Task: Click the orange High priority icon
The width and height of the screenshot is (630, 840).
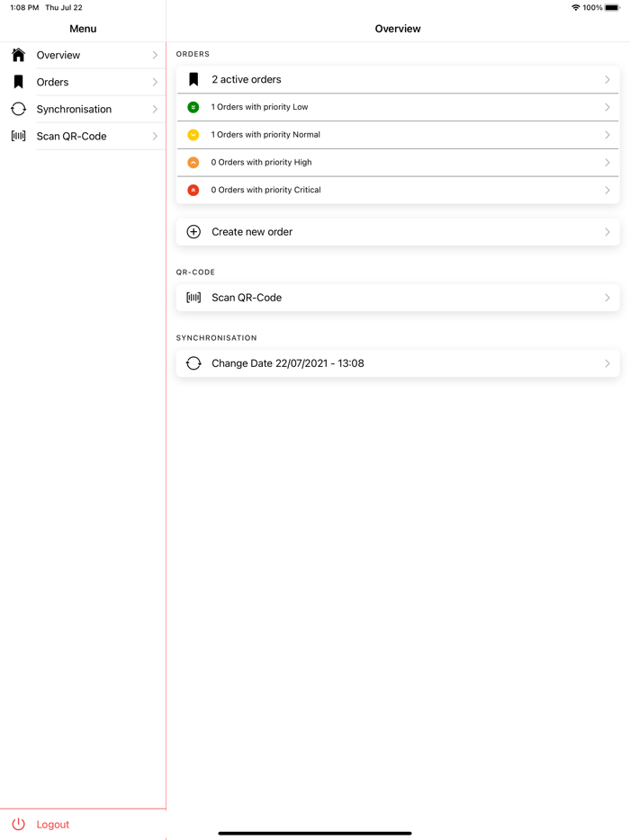Action: coord(193,163)
